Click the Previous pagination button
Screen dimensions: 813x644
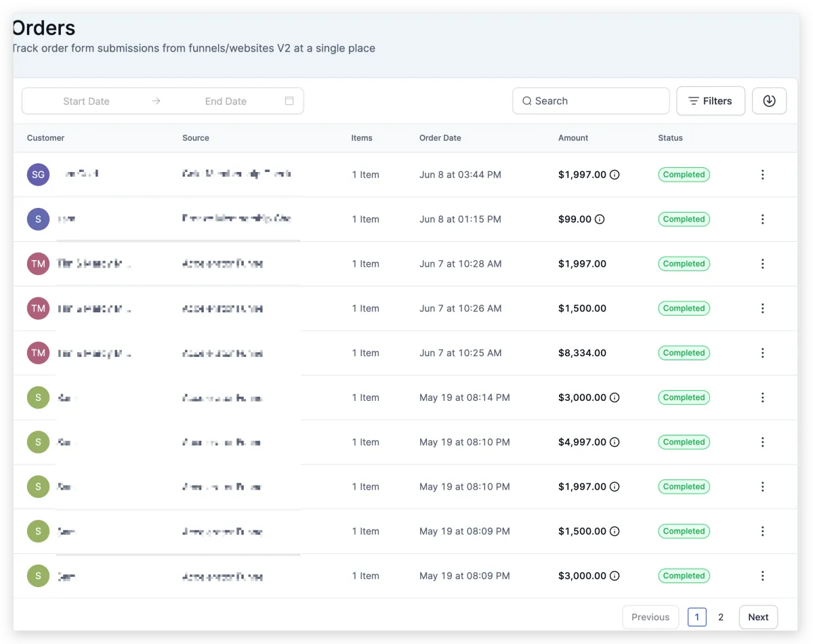(650, 617)
